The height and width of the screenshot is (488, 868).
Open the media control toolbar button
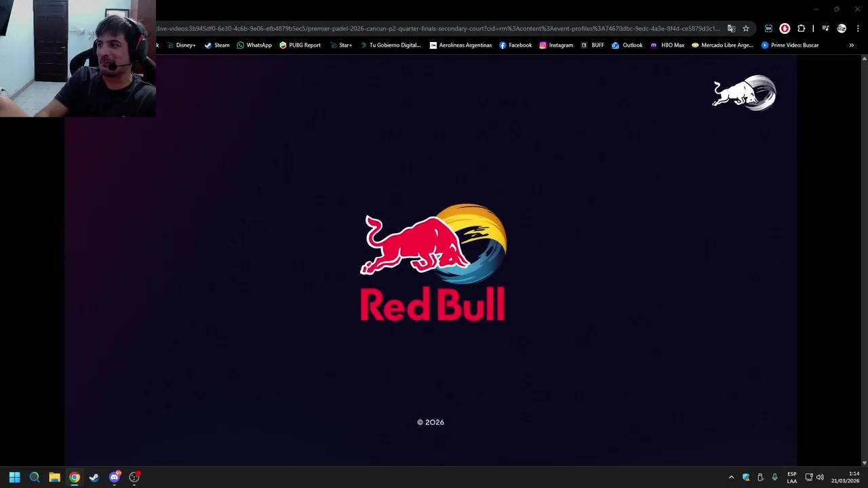825,28
